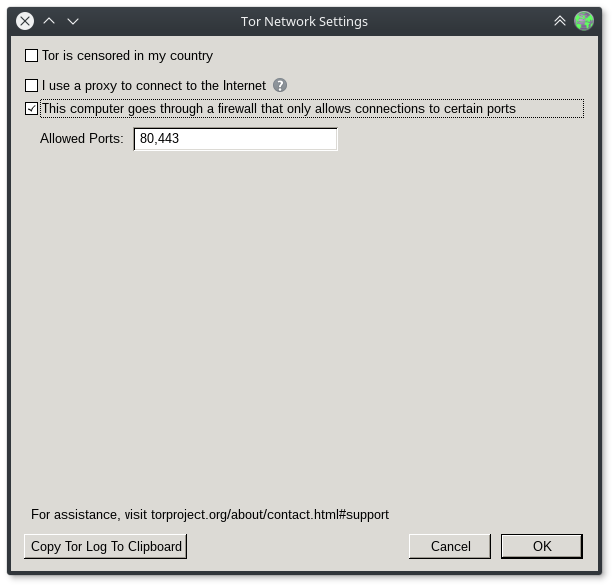The width and height of the screenshot is (615, 588).
Task: Uncheck the firewall allowed-ports checkbox
Action: pos(32,109)
